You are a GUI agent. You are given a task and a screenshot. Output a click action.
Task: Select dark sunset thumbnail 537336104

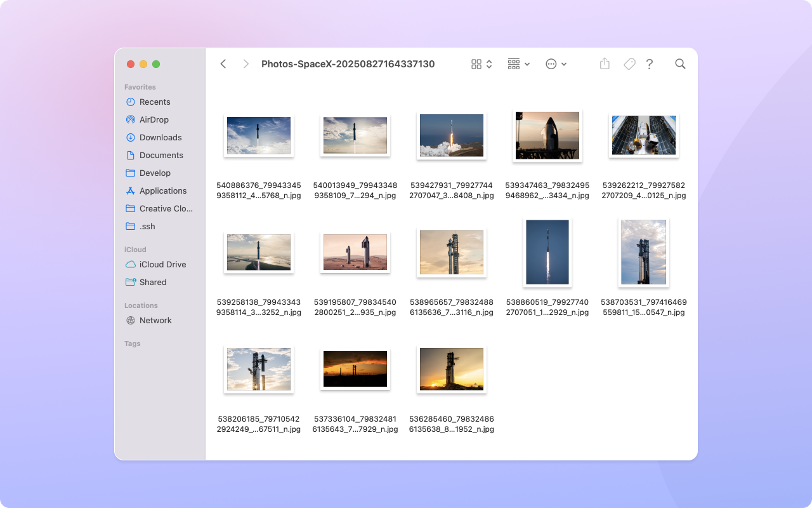click(x=355, y=369)
